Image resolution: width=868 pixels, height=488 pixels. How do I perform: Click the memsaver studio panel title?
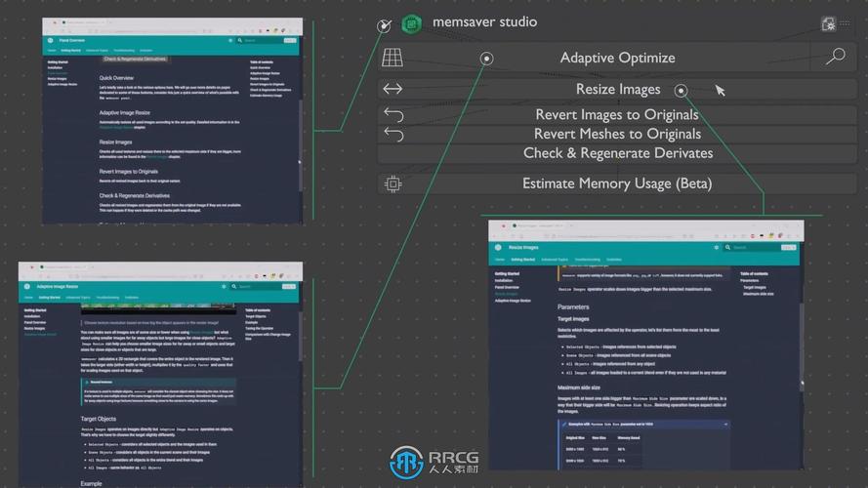click(484, 22)
